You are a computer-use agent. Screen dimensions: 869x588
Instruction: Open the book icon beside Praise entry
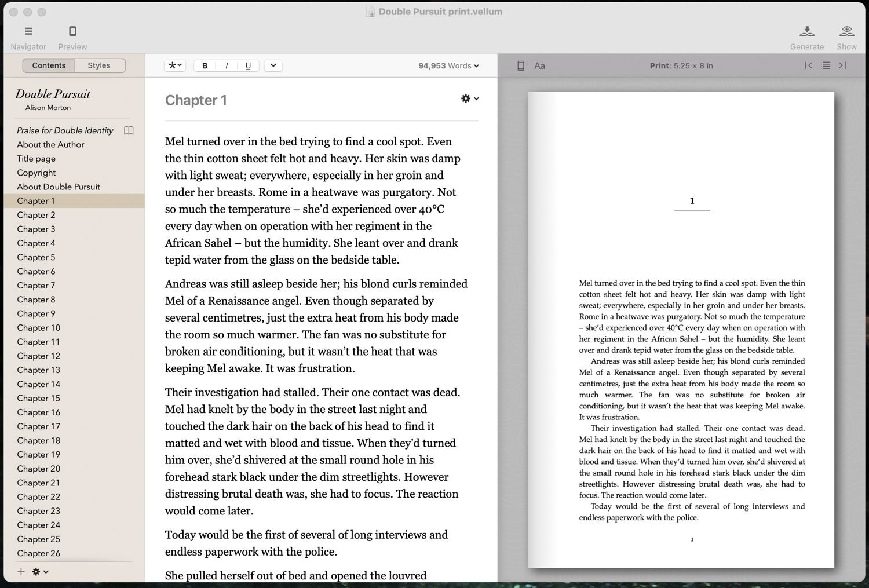point(129,131)
